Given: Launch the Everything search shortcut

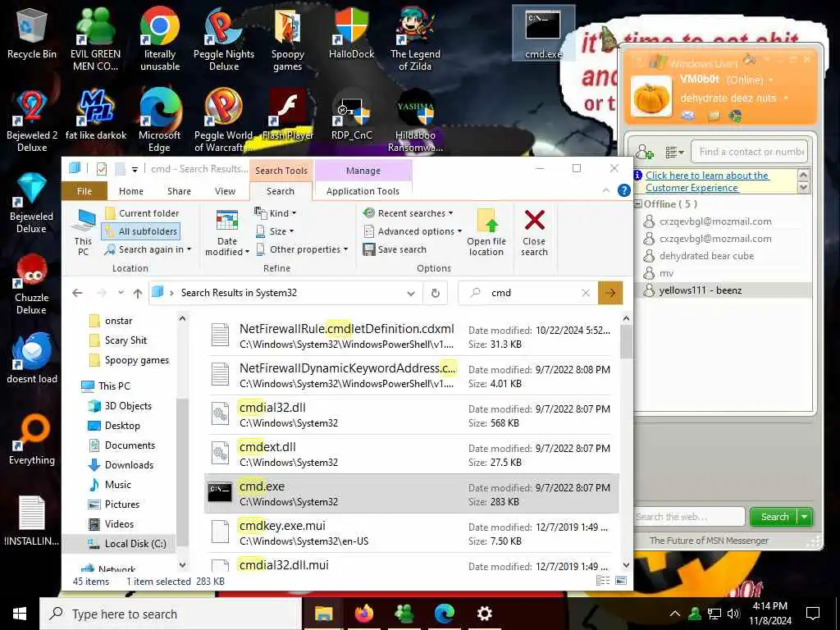Looking at the screenshot, I should 32,440.
